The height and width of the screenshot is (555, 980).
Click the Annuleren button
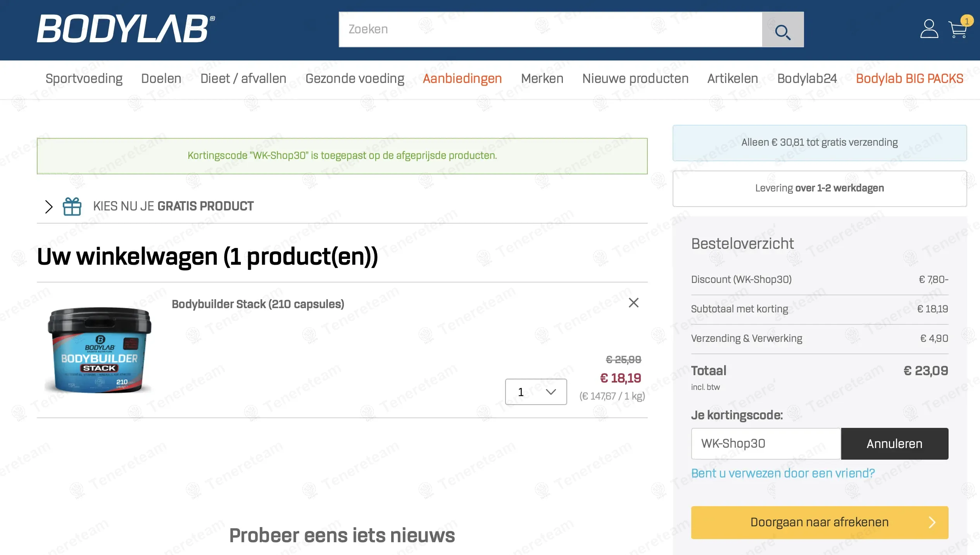tap(895, 444)
